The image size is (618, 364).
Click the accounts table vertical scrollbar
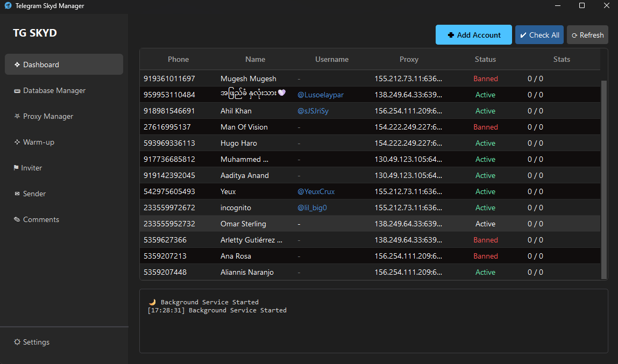(x=603, y=177)
